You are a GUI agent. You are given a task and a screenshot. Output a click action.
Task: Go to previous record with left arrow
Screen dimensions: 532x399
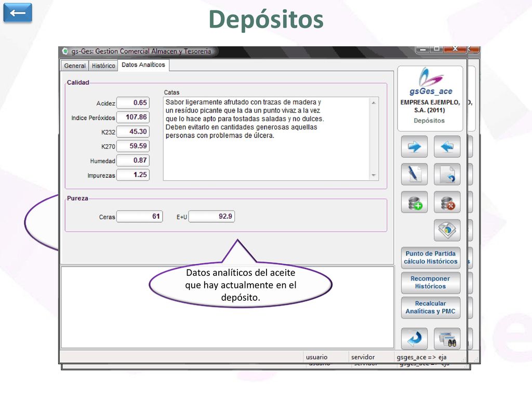pyautogui.click(x=447, y=147)
